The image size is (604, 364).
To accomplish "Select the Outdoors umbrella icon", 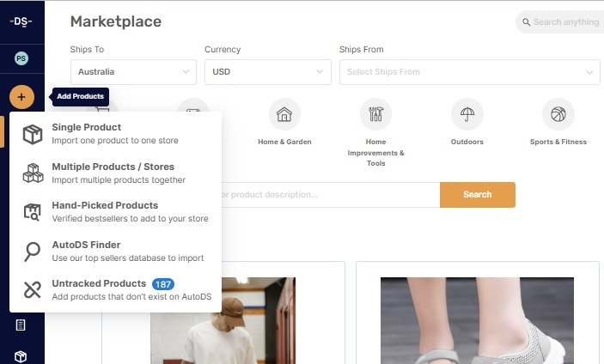I will pos(467,114).
